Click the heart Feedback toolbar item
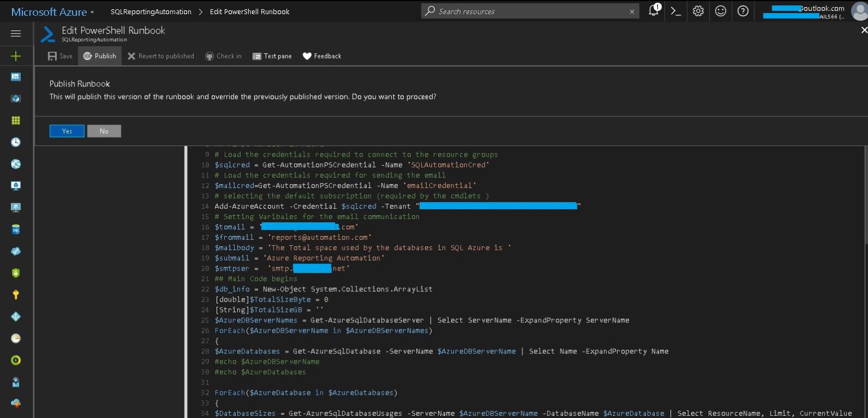 tap(322, 56)
